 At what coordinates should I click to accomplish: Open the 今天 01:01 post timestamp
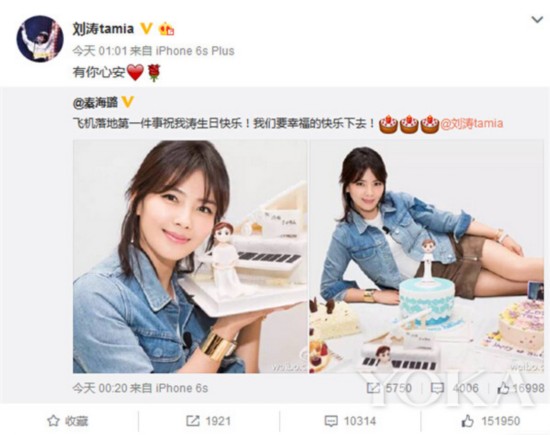pos(99,51)
